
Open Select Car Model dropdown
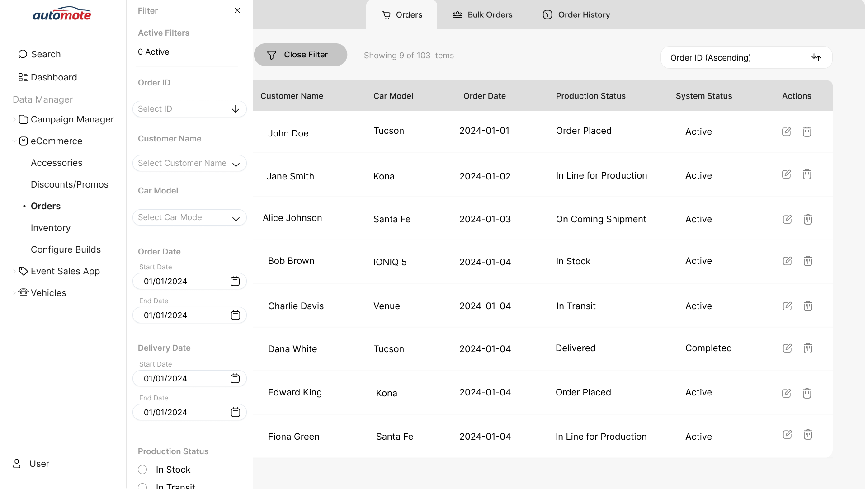[x=189, y=217]
